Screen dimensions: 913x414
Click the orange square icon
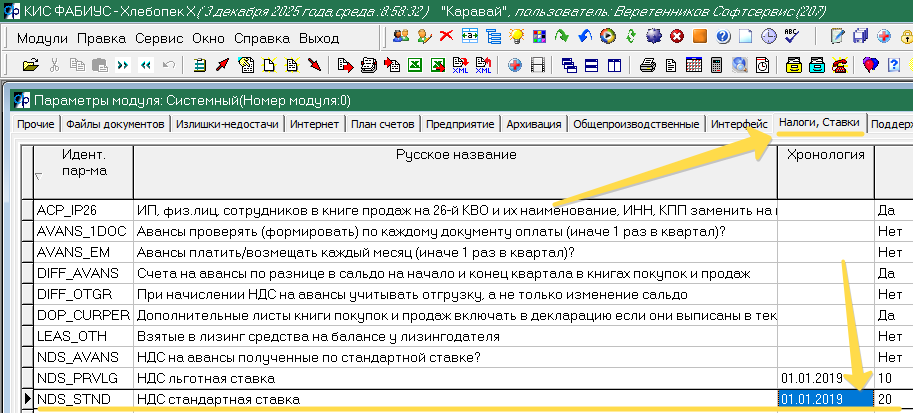700,36
